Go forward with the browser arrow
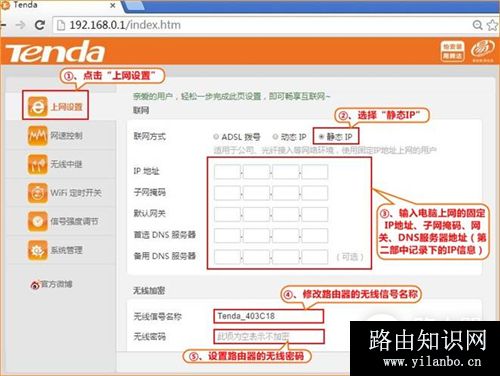This screenshot has height=376, width=500. (20, 25)
